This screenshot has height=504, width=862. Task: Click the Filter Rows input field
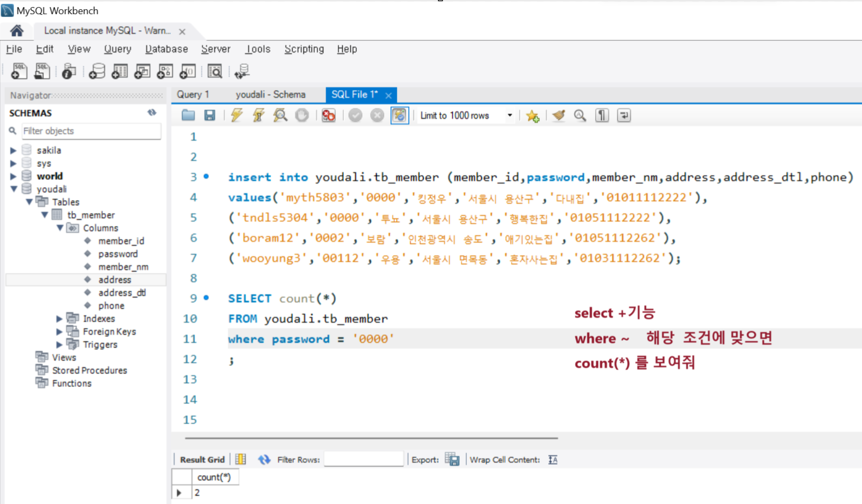pos(364,459)
